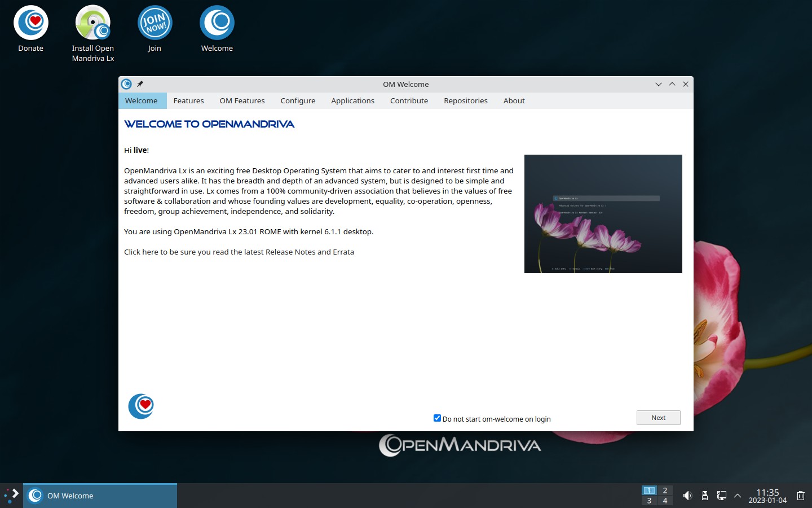Click the OM Welcome window menu icon
This screenshot has height=508, width=812.
pyautogui.click(x=126, y=84)
